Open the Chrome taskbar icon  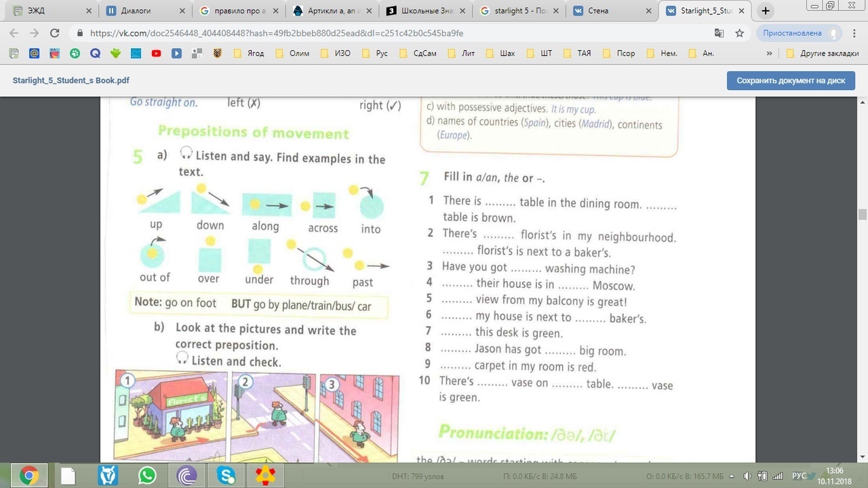coord(29,475)
